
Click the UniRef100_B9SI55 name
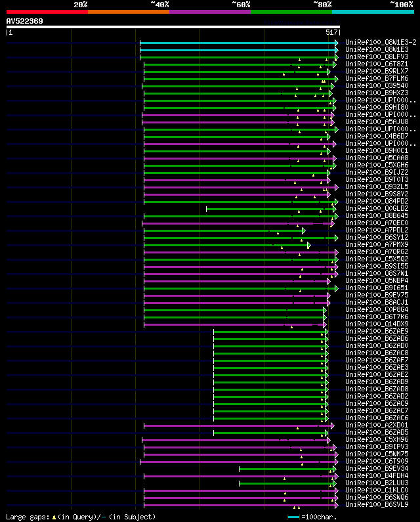point(377,267)
